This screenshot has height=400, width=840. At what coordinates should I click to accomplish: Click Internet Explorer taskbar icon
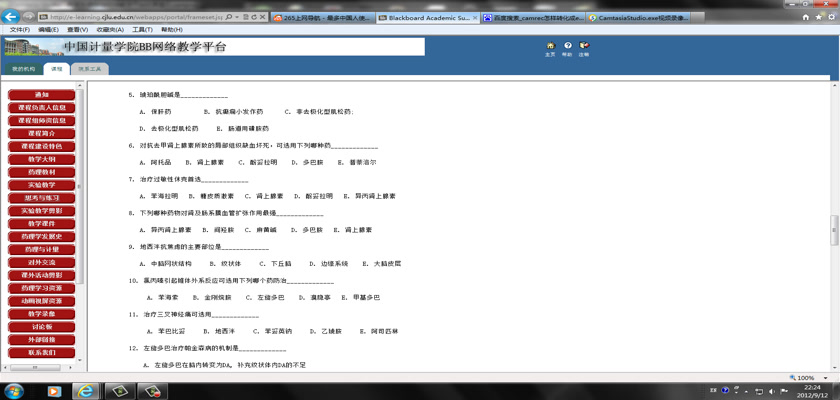click(x=85, y=391)
